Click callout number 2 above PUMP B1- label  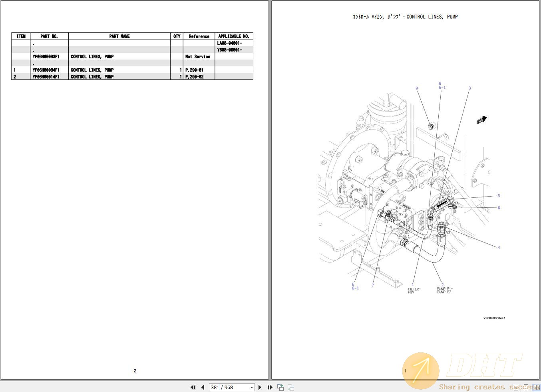[442, 285]
